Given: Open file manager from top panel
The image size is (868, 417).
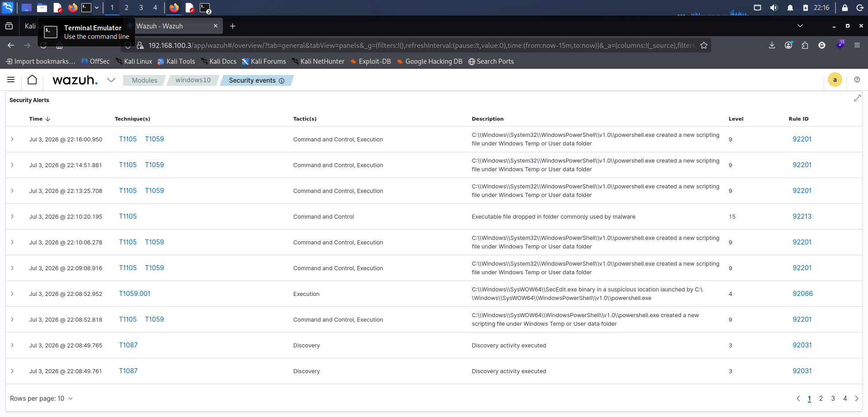Looking at the screenshot, I should tap(42, 8).
